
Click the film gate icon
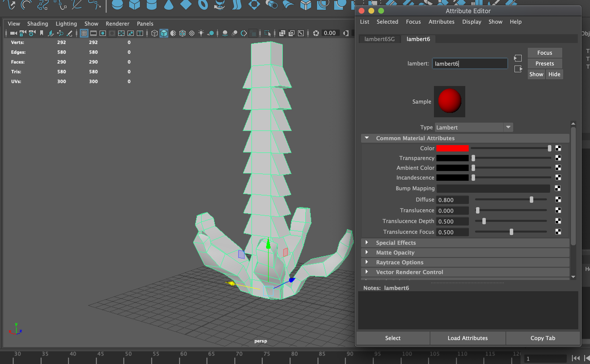click(93, 33)
